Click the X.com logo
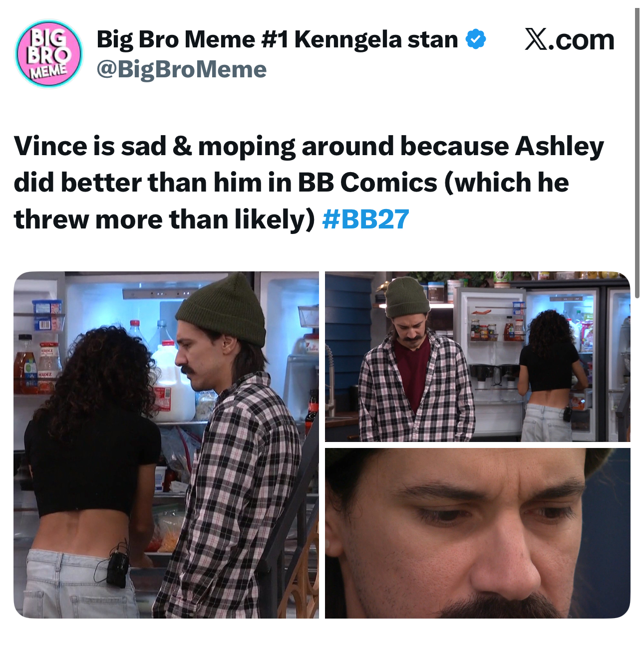 pyautogui.click(x=570, y=39)
